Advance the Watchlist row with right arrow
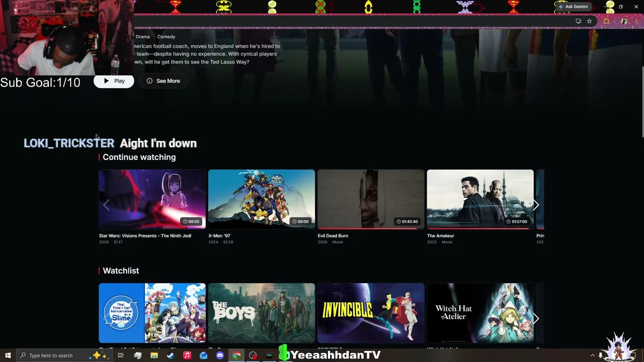This screenshot has width=644, height=362. point(536,319)
